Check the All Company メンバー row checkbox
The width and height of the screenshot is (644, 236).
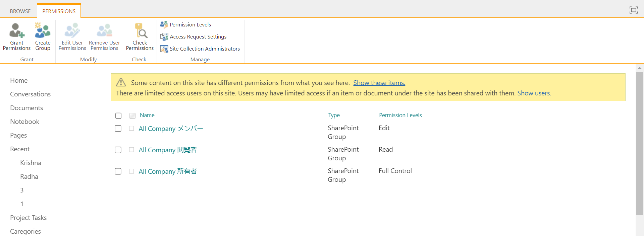(x=118, y=129)
